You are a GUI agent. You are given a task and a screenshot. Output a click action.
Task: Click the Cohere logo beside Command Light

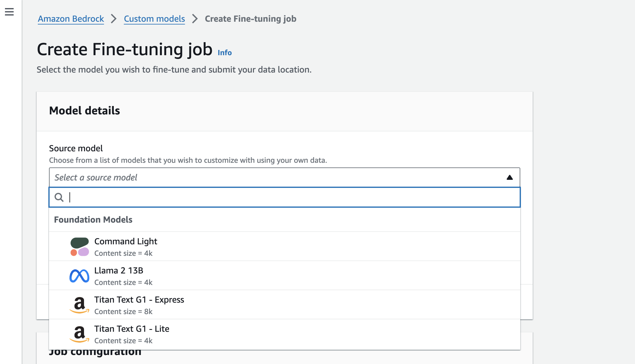(79, 247)
